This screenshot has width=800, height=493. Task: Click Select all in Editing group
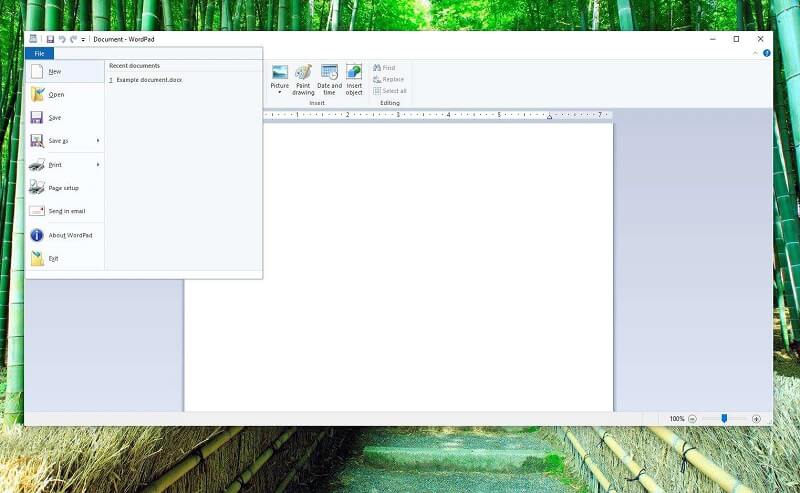click(x=390, y=91)
